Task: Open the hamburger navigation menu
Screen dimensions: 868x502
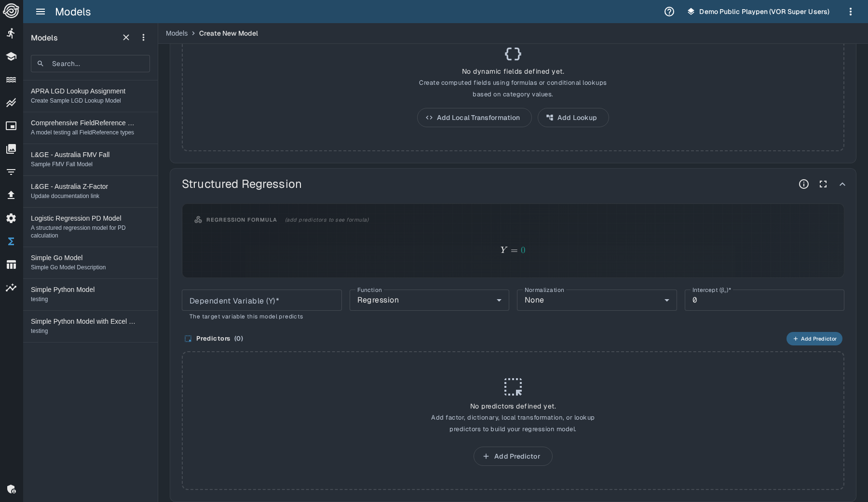Action: click(x=41, y=12)
